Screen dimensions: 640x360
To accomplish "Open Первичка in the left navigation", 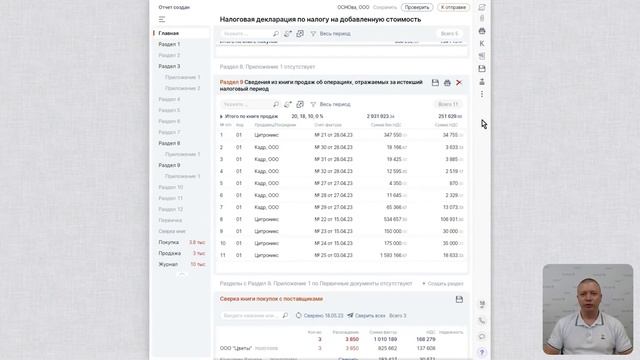I will [x=170, y=220].
